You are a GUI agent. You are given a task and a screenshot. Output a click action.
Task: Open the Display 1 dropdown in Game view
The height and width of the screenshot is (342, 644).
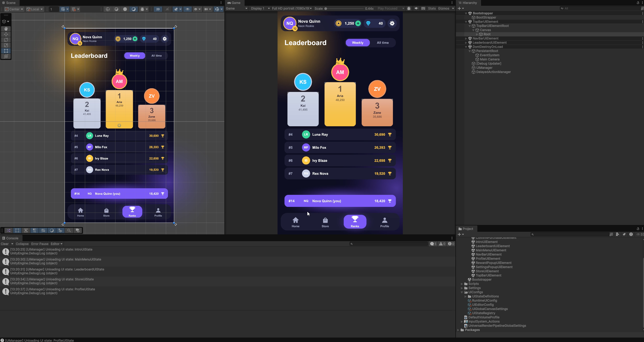click(260, 8)
